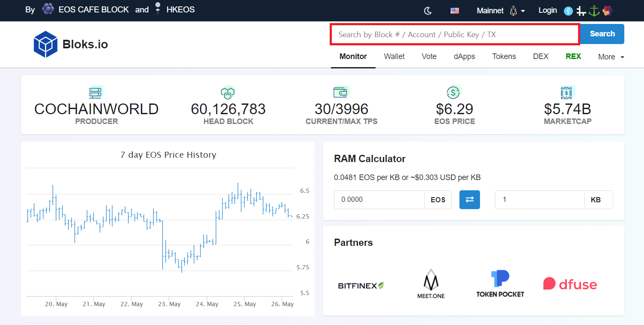This screenshot has width=644, height=325.
Task: Log in with the colorful cubes icon
Action: tap(607, 11)
